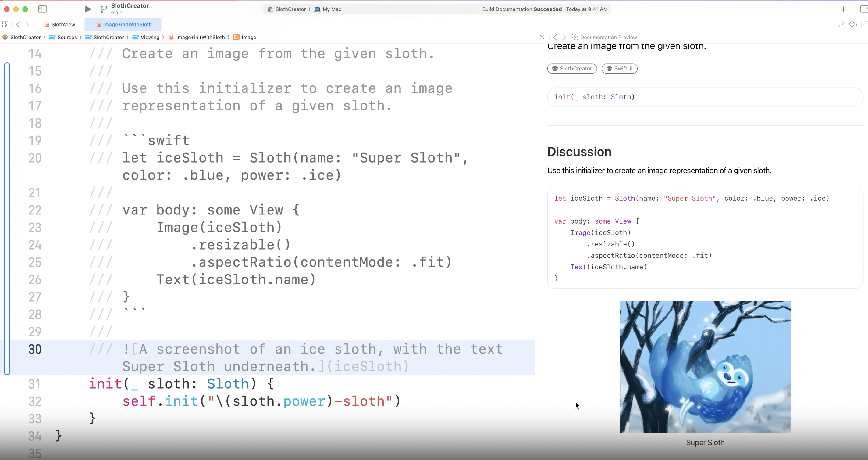Navigate back in editor history
Screen dimensions: 868x460
coord(18,24)
